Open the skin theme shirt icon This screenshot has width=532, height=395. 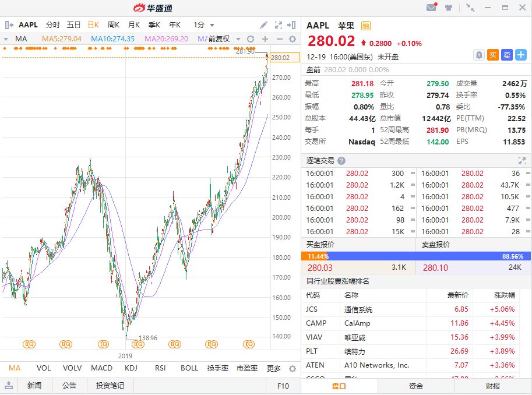pos(449,8)
